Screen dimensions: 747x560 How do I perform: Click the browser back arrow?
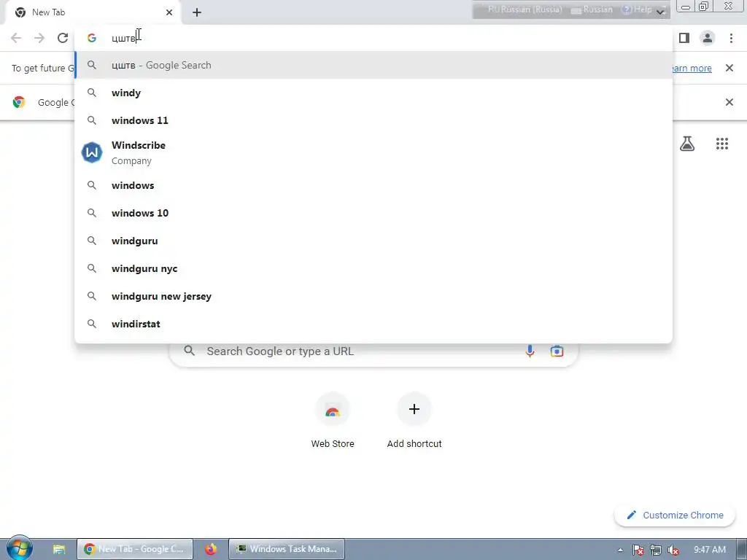tap(16, 38)
